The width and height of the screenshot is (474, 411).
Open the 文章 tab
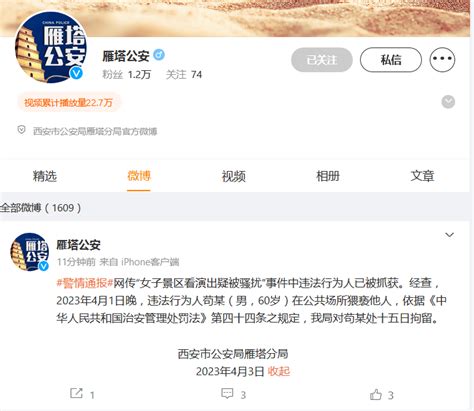pyautogui.click(x=422, y=176)
